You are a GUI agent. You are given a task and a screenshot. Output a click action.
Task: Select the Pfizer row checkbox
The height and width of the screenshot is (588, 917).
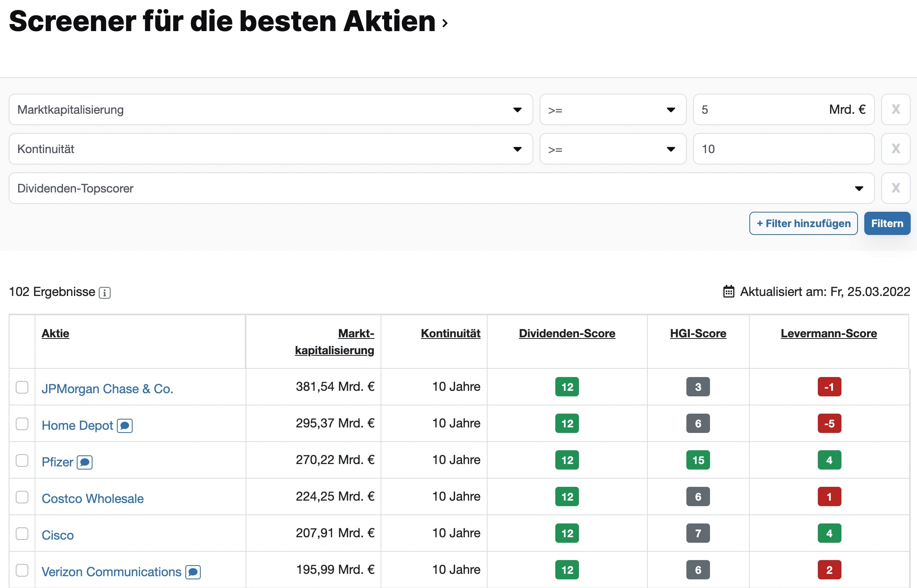[x=22, y=460]
